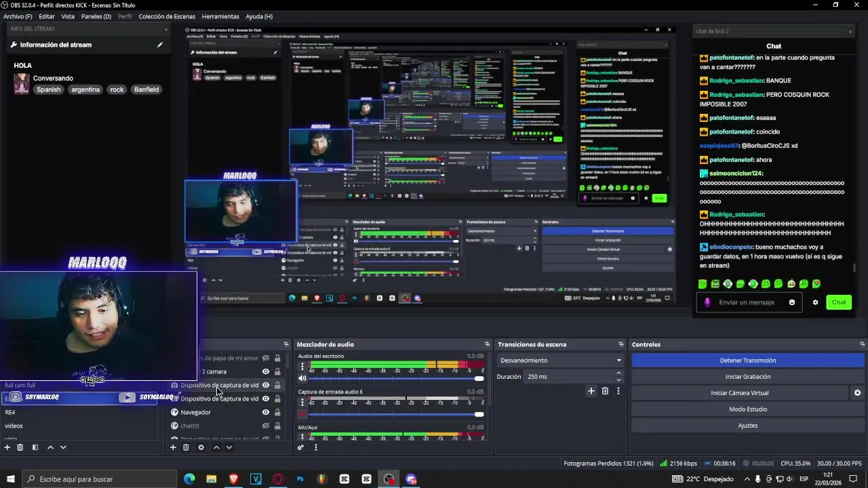
Task: Pop out the Mezclador de audio dock
Action: point(487,344)
